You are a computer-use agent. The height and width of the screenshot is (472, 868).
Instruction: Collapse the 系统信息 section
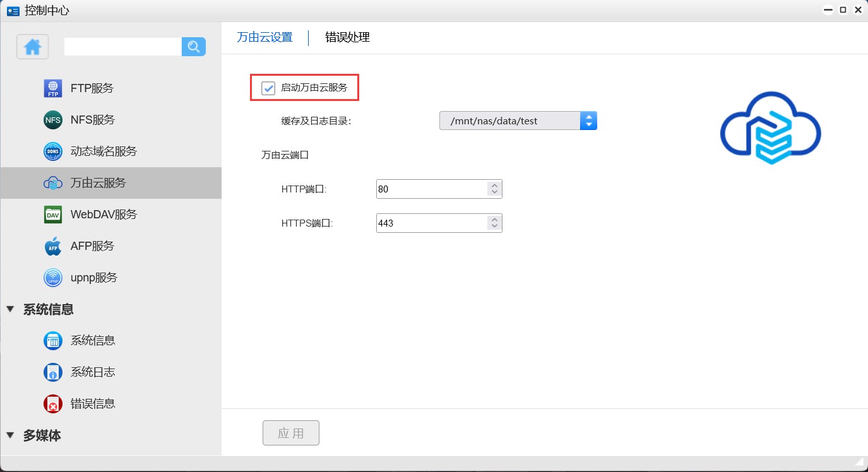click(x=10, y=309)
